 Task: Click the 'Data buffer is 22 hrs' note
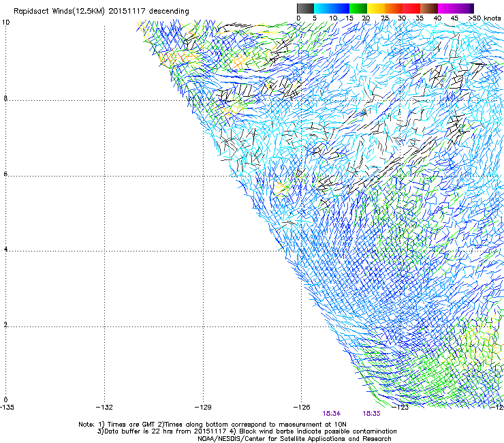pos(247,431)
